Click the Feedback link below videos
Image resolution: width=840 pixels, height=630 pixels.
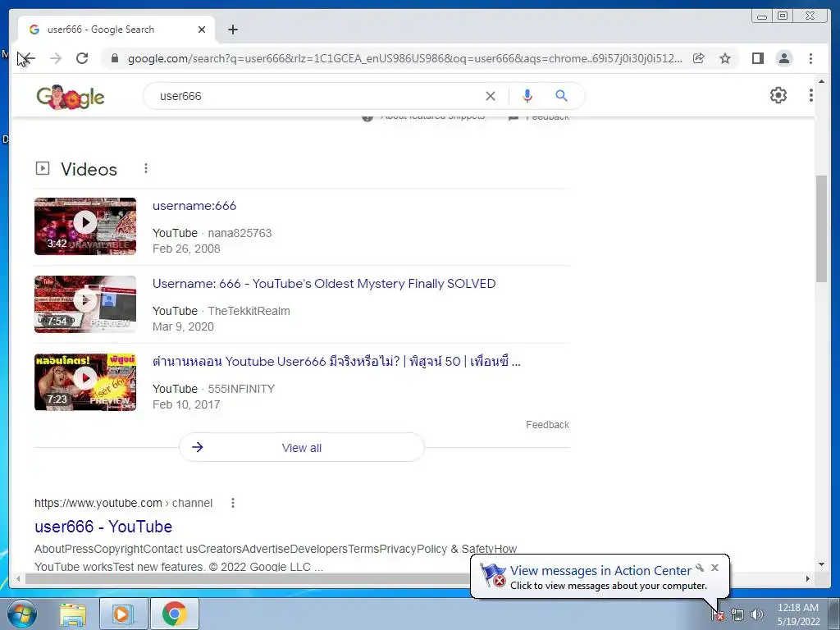547,425
